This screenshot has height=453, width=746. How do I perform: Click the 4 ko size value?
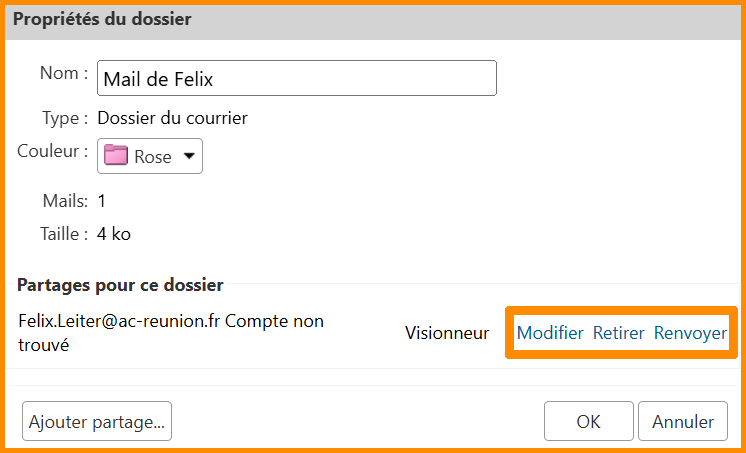pos(114,234)
